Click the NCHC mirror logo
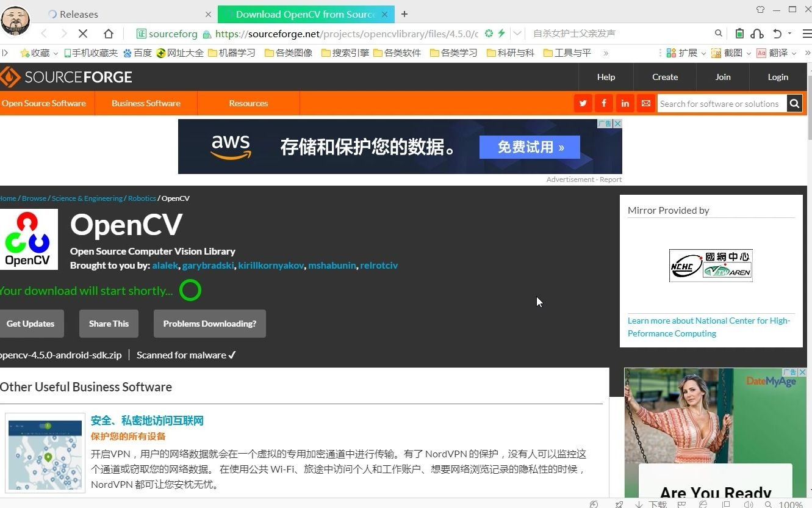 click(x=711, y=265)
